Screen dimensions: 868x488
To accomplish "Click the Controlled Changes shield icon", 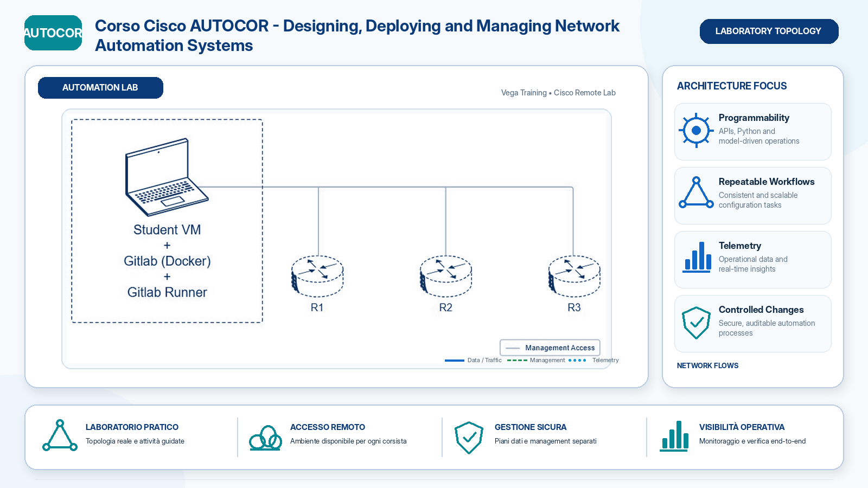I will [x=696, y=323].
